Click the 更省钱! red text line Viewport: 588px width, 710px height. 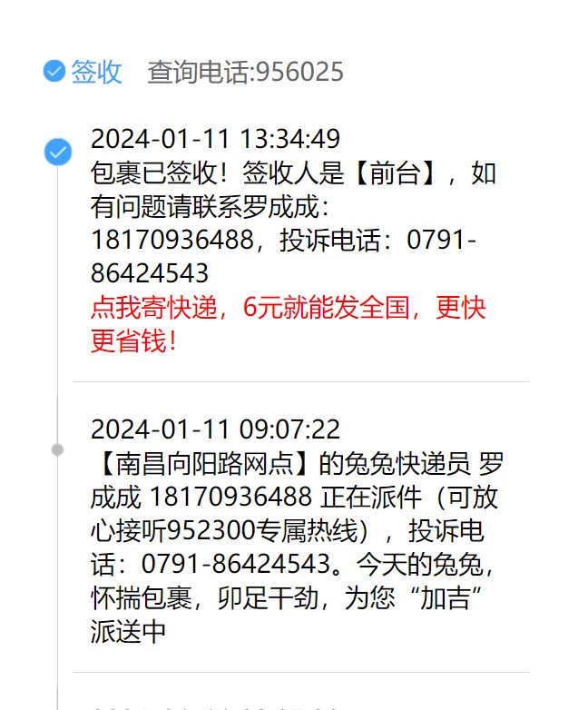point(133,341)
